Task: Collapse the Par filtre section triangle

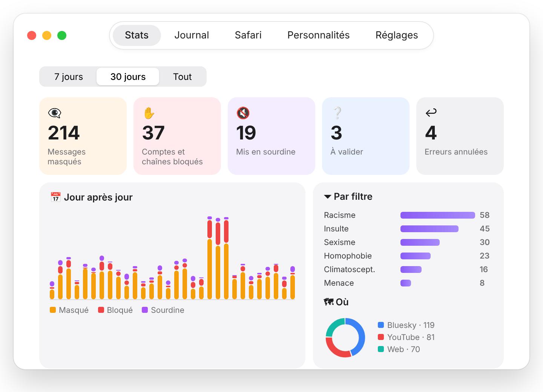Action: [x=328, y=197]
